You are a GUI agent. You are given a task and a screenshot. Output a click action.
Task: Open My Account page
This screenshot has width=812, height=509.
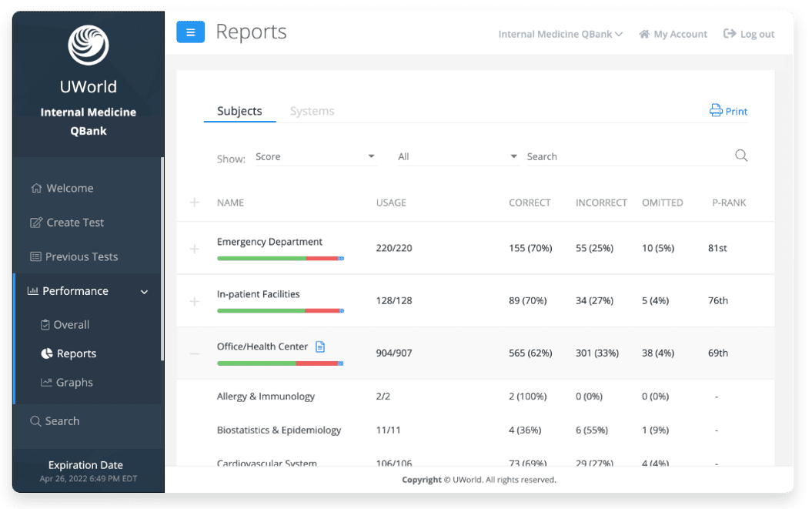point(673,34)
